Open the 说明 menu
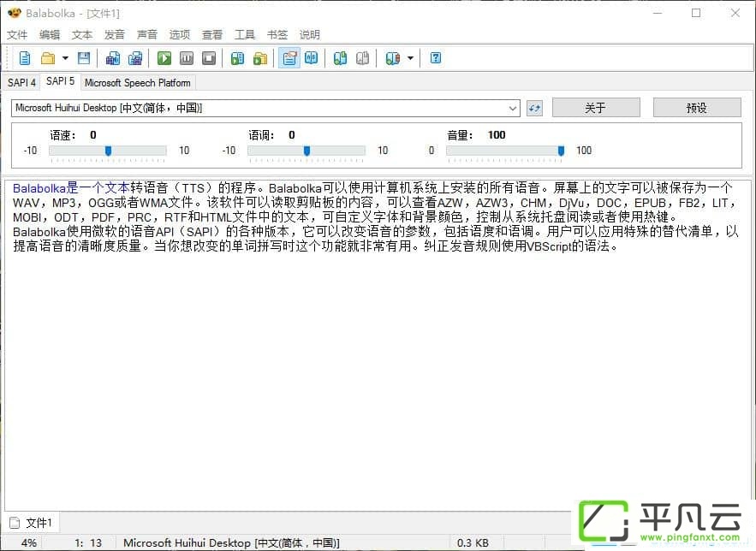Image resolution: width=756 pixels, height=551 pixels. click(x=310, y=35)
